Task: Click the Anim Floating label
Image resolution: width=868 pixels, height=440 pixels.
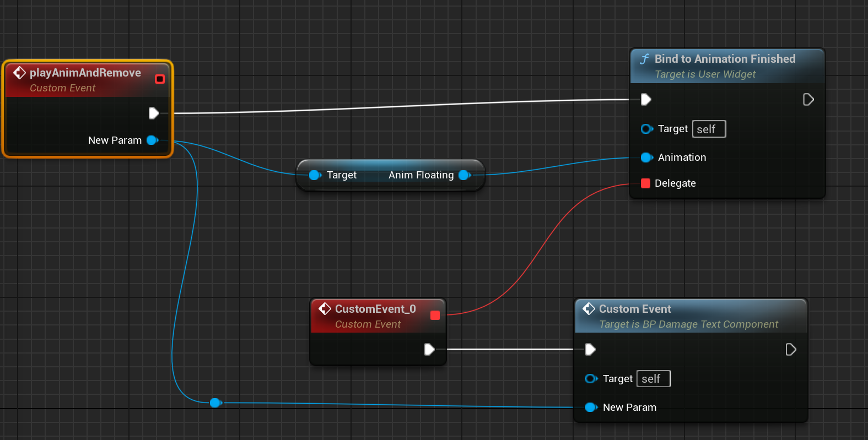Action: 421,175
